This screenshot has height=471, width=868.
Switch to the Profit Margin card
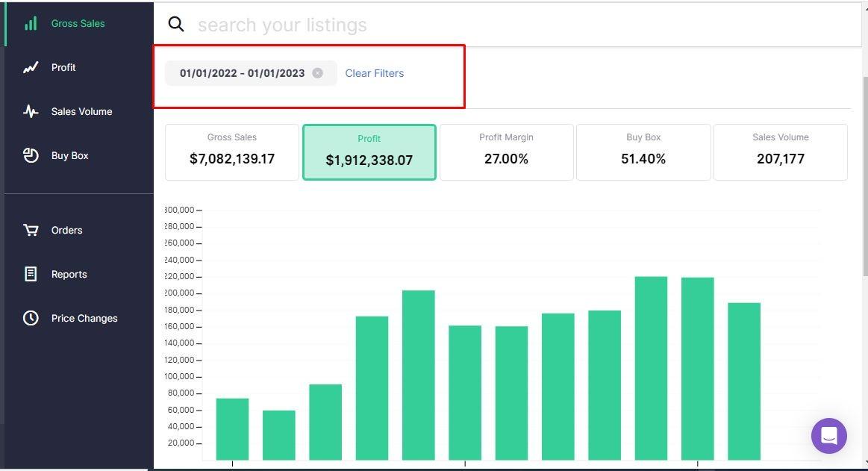coord(506,152)
